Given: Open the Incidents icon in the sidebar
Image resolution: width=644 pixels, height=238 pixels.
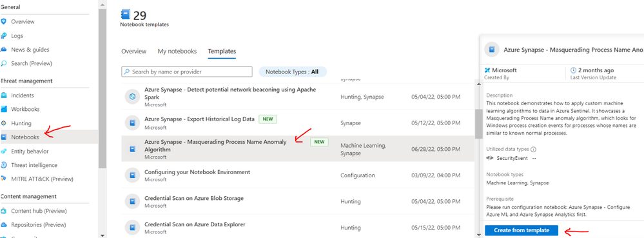Looking at the screenshot, I should (x=4, y=95).
